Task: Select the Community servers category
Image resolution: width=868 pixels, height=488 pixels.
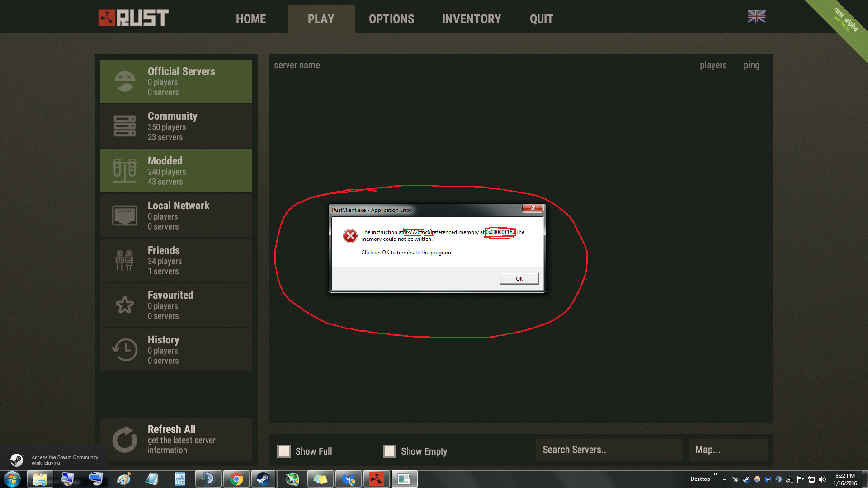Action: [176, 126]
